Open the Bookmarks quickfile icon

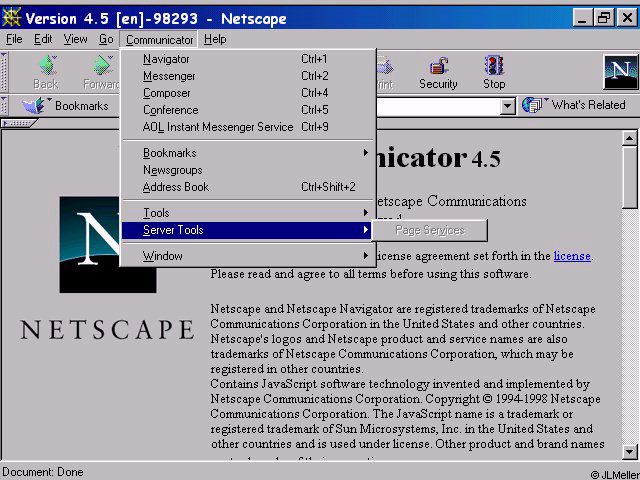[36, 105]
